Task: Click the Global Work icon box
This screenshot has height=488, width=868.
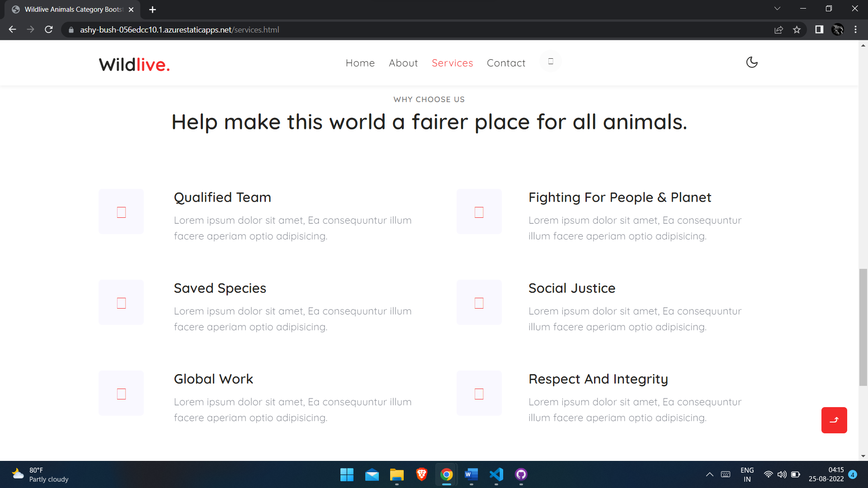Action: tap(121, 393)
